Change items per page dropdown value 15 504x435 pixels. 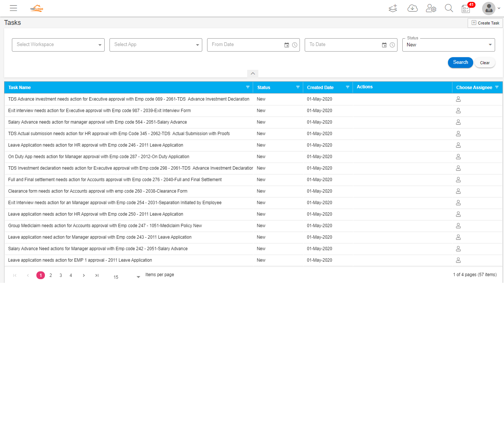pos(127,277)
